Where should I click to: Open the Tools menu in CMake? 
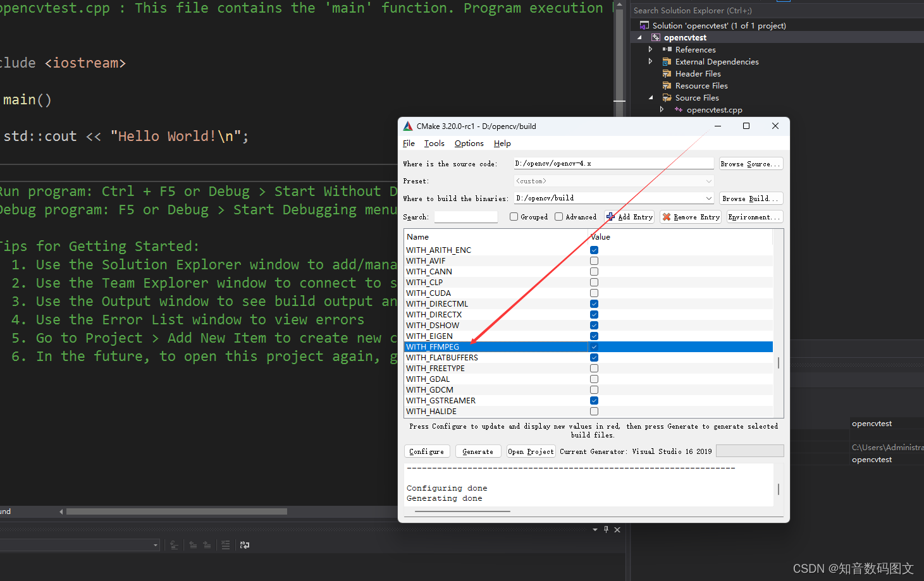pyautogui.click(x=434, y=143)
